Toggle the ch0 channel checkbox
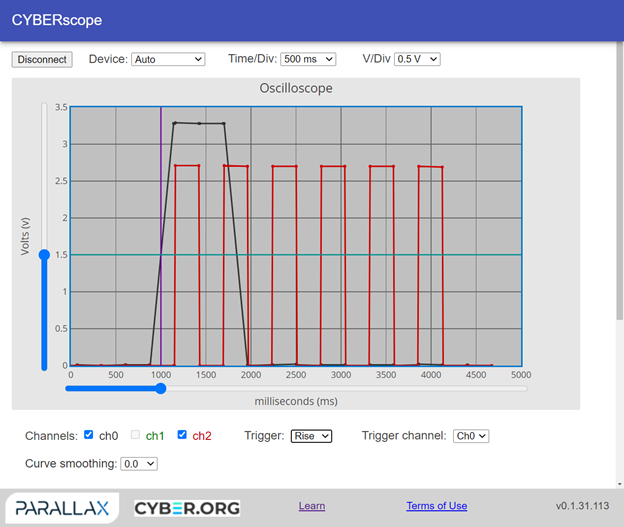Viewport: 624px width, 527px height. [88, 435]
